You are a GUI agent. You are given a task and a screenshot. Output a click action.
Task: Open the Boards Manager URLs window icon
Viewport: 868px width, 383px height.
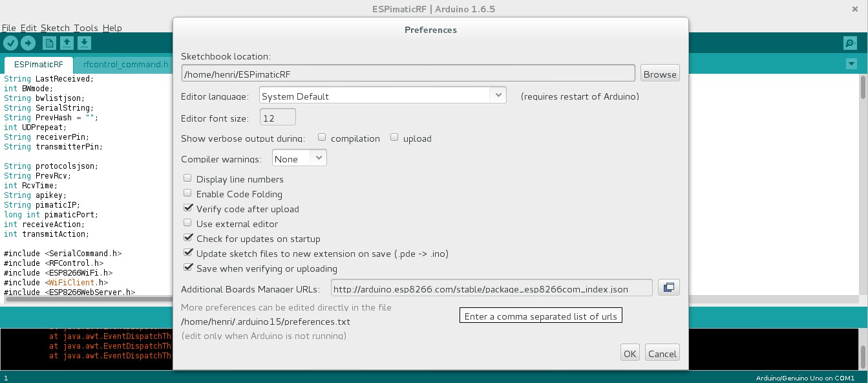click(x=669, y=287)
